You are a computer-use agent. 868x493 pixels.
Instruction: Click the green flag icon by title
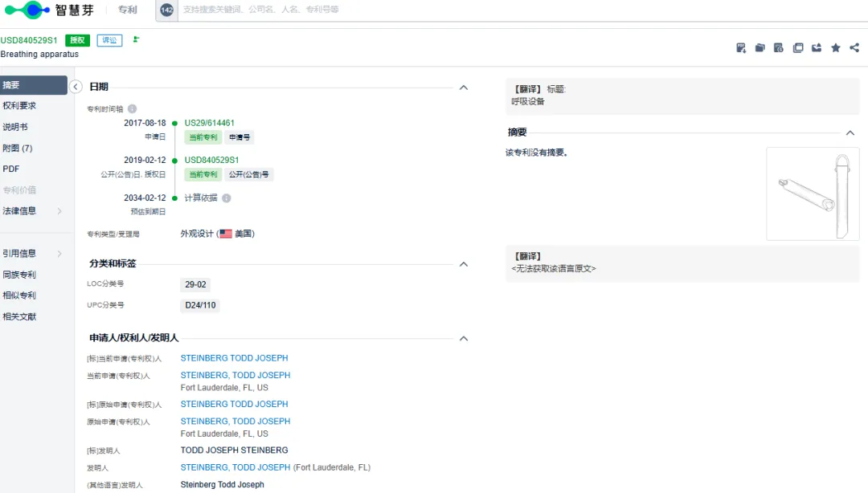pos(136,40)
